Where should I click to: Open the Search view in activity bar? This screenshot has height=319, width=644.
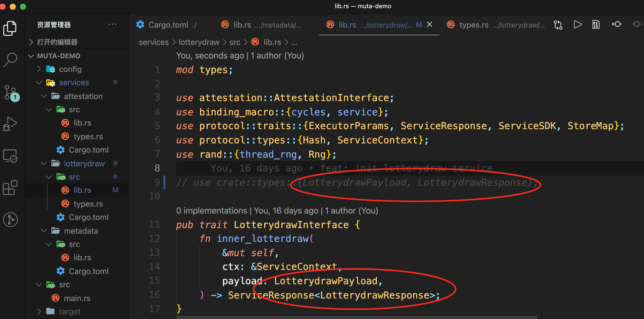click(x=10, y=60)
